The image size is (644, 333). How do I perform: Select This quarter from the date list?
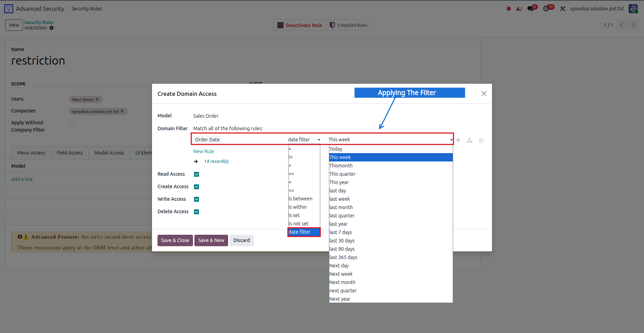pyautogui.click(x=391, y=174)
